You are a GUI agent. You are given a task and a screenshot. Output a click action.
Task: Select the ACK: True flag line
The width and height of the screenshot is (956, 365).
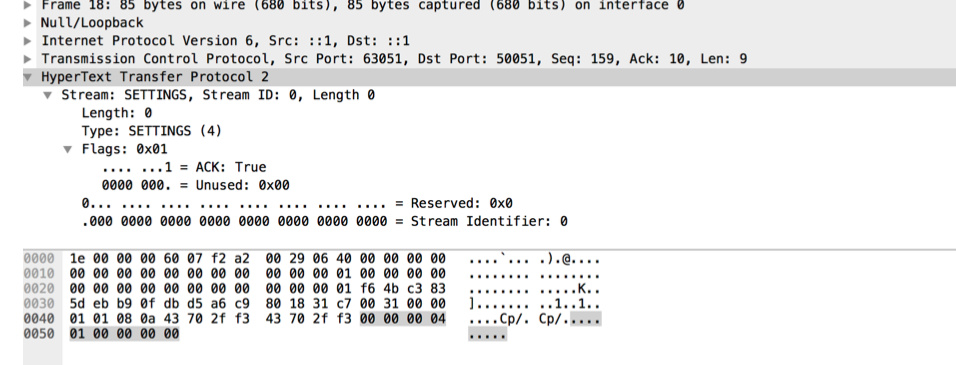(184, 167)
